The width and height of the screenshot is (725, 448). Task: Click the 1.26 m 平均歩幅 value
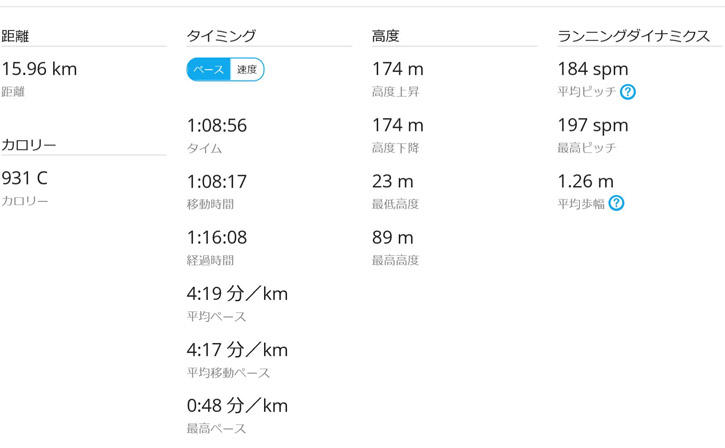[x=586, y=182]
